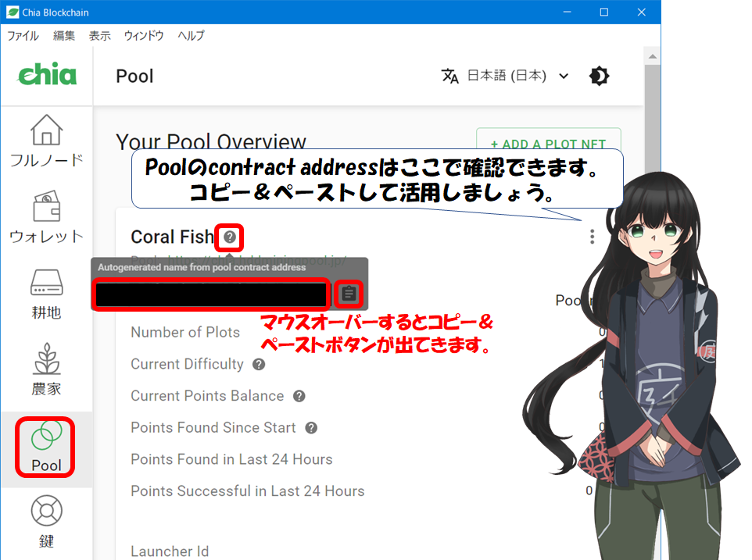The width and height of the screenshot is (752, 560).
Task: Click the vertical scrollbar thumb
Action: [652, 119]
